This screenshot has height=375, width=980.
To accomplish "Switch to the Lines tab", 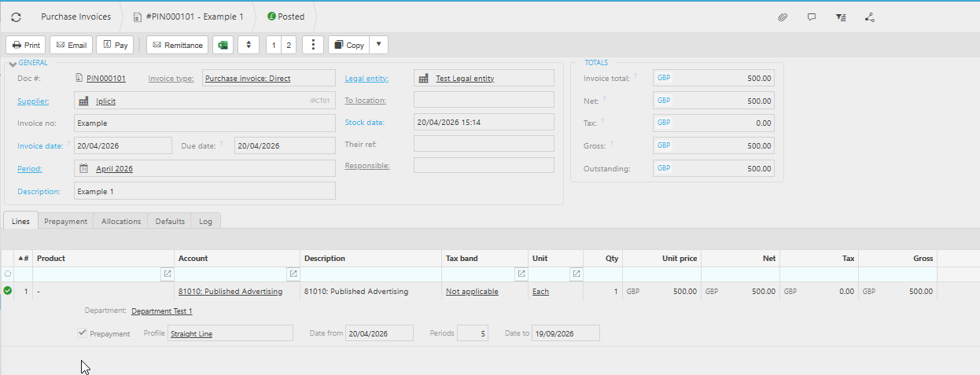I will pos(20,221).
